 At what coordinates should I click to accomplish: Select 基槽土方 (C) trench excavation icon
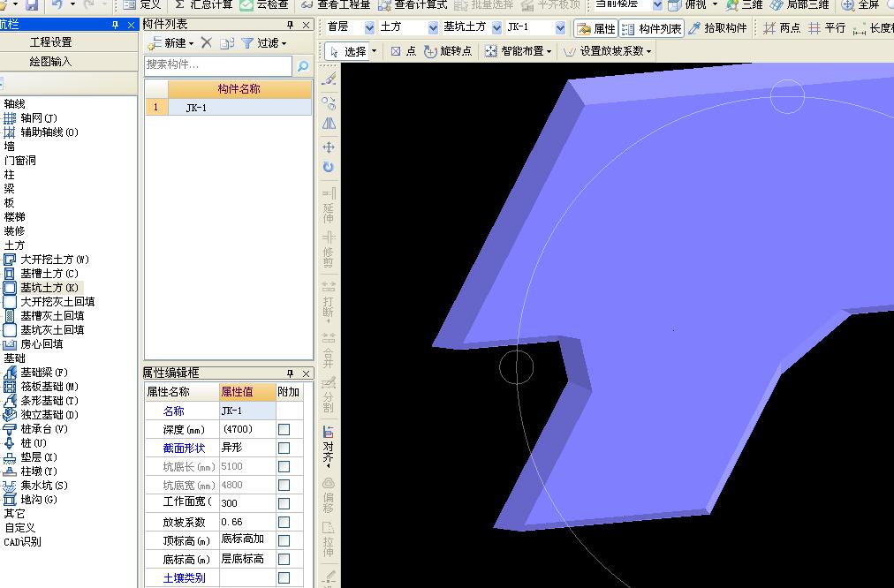(x=10, y=274)
